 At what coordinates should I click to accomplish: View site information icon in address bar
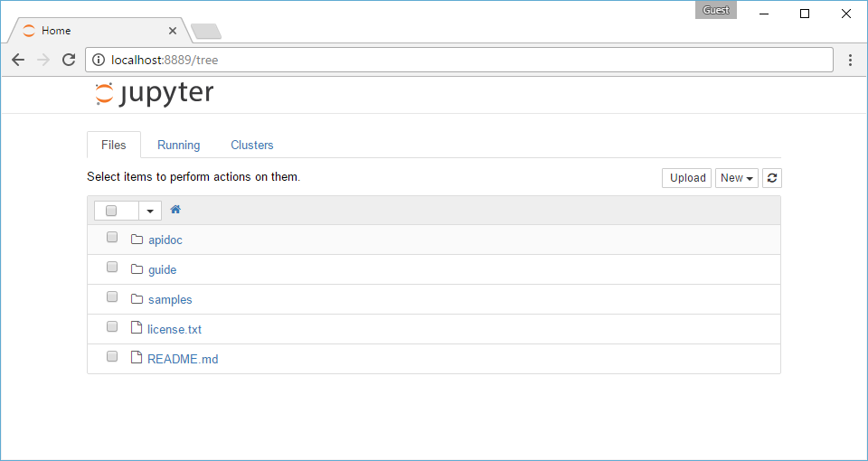[99, 60]
